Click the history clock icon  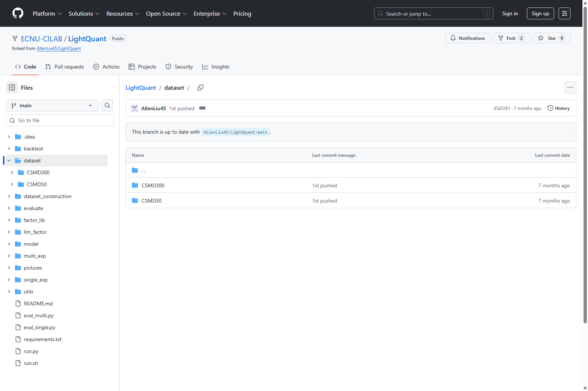550,108
